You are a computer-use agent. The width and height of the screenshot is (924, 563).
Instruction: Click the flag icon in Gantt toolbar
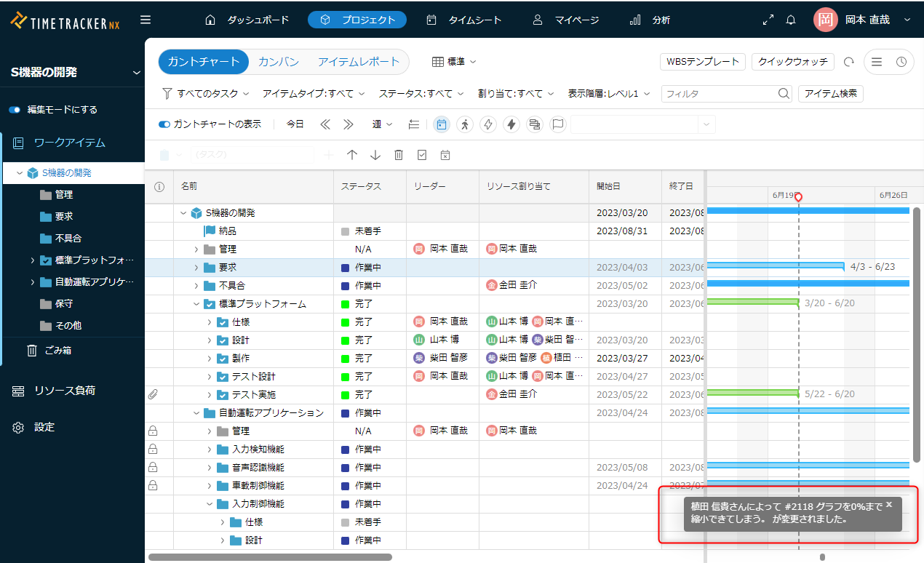[558, 124]
